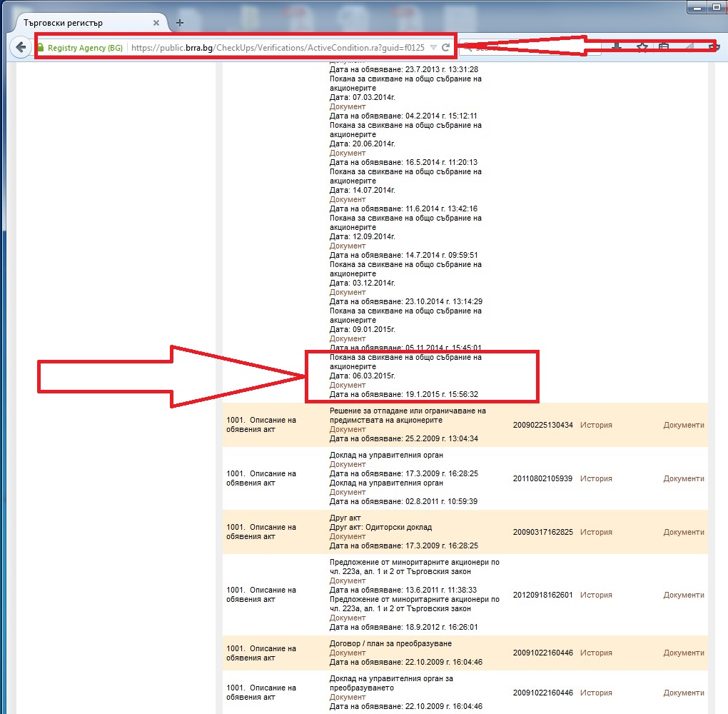Open История for entry 20090225130434
The width and height of the screenshot is (728, 714).
(596, 425)
